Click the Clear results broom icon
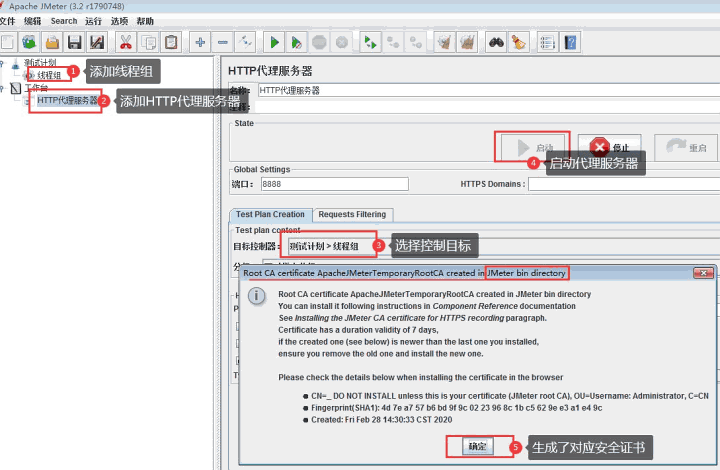This screenshot has width=720, height=470. point(444,43)
